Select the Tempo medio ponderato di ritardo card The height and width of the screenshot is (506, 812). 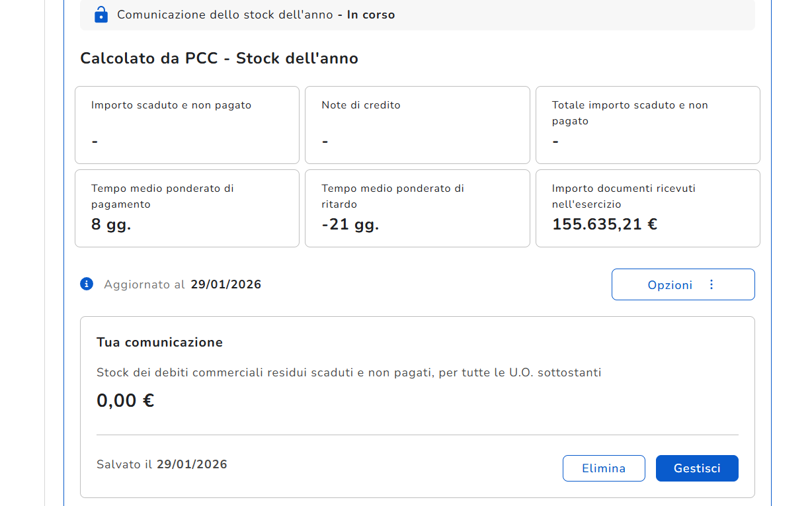(417, 208)
